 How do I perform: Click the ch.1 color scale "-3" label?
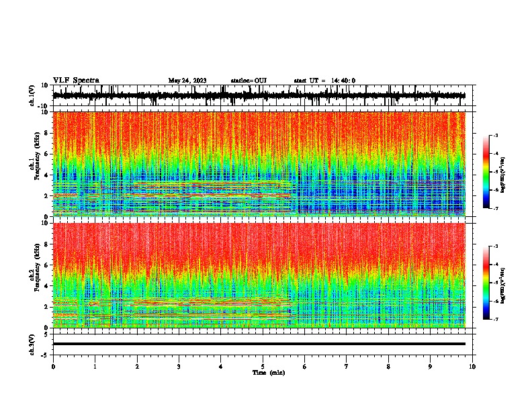[x=496, y=135]
